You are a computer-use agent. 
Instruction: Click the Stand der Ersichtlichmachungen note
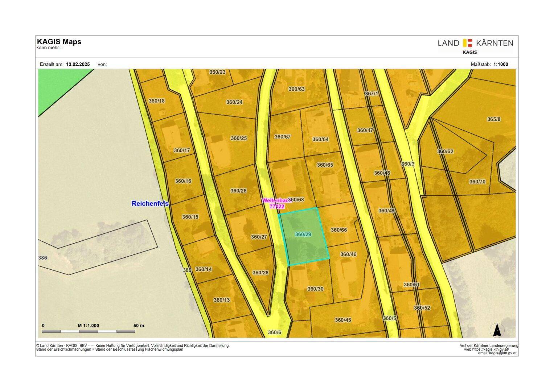tap(110, 350)
